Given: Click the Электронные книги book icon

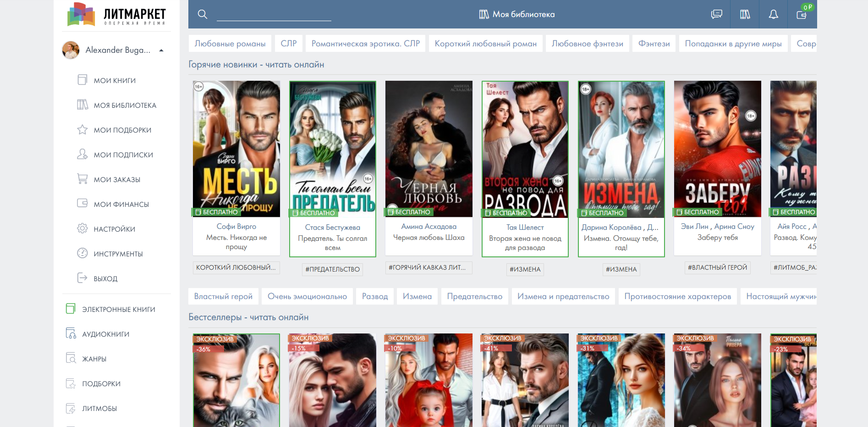Looking at the screenshot, I should coord(71,309).
